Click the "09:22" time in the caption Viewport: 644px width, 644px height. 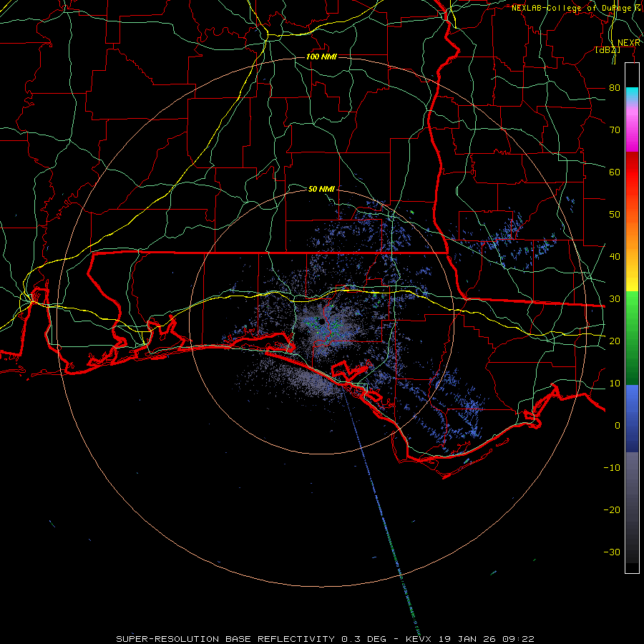tap(518, 639)
